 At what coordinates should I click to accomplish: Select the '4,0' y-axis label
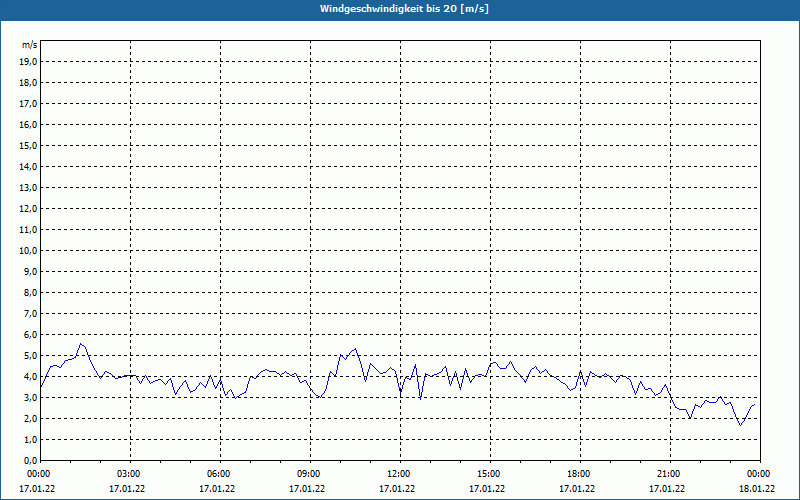pos(30,377)
